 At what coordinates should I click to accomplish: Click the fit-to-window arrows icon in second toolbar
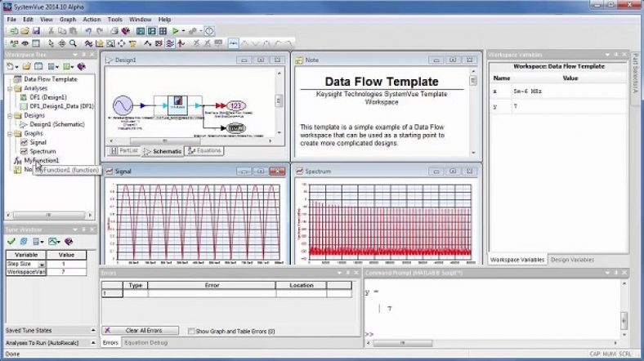(x=122, y=43)
